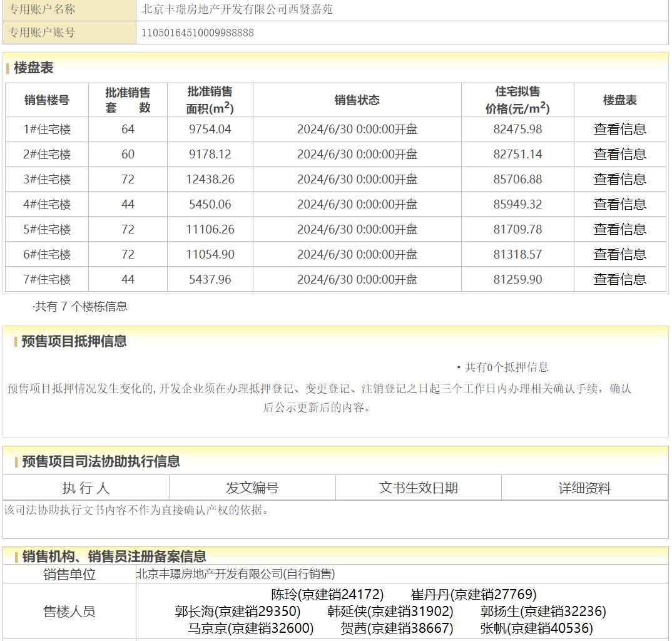The height and width of the screenshot is (641, 672).
Task: Click salesperson 贺茜(京建销38667)
Action: coord(397,628)
